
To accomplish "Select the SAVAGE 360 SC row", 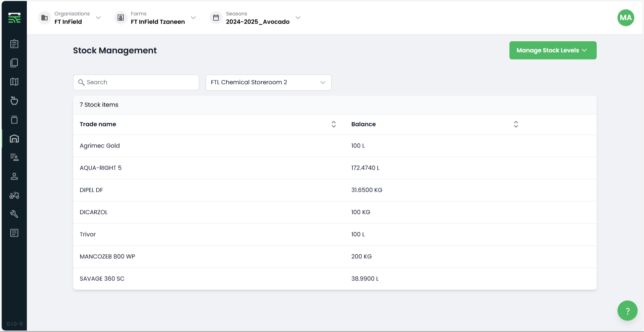I will (335, 279).
